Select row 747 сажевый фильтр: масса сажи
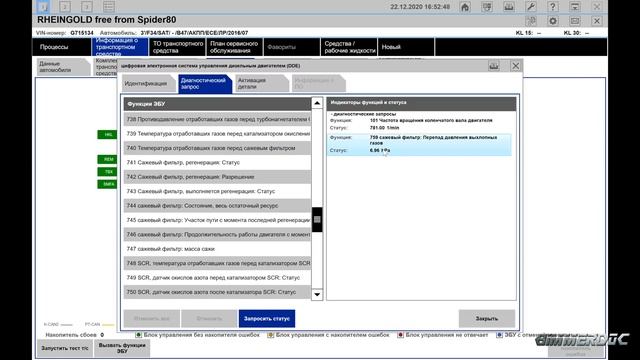The width and height of the screenshot is (640, 360). point(217,249)
